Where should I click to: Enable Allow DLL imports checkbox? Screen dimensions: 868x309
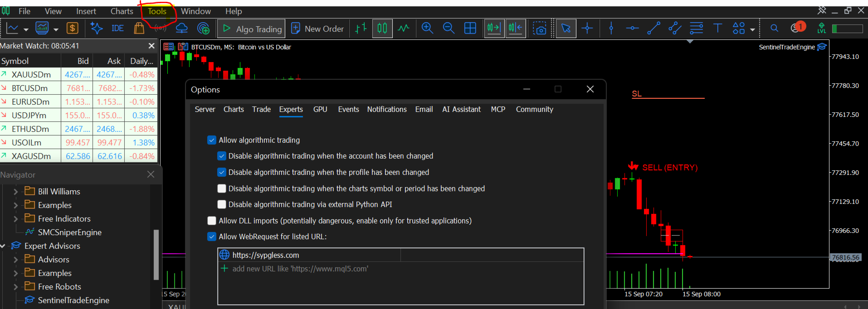pos(212,221)
